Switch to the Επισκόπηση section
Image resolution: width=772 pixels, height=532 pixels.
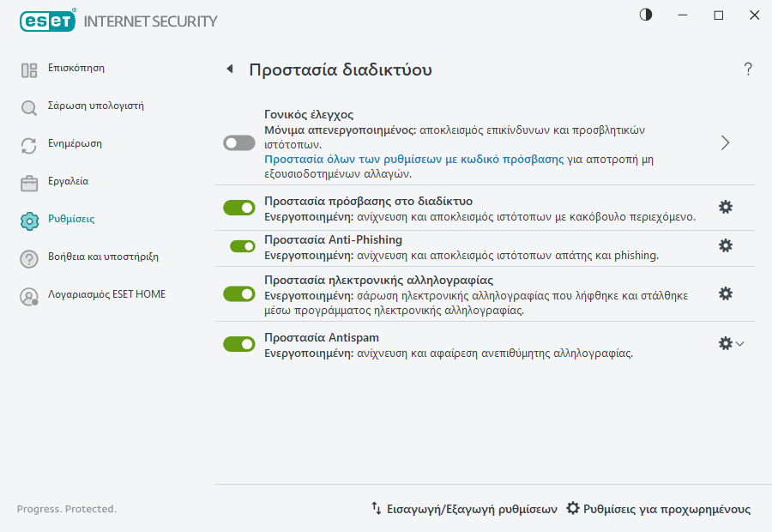point(28,68)
